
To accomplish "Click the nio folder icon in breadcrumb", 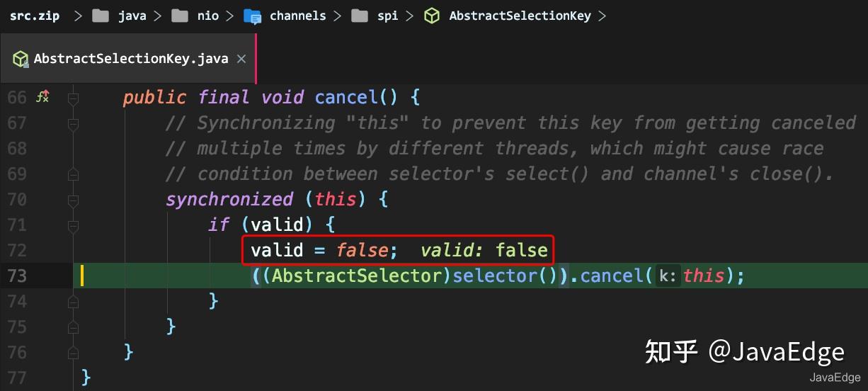I will (181, 16).
